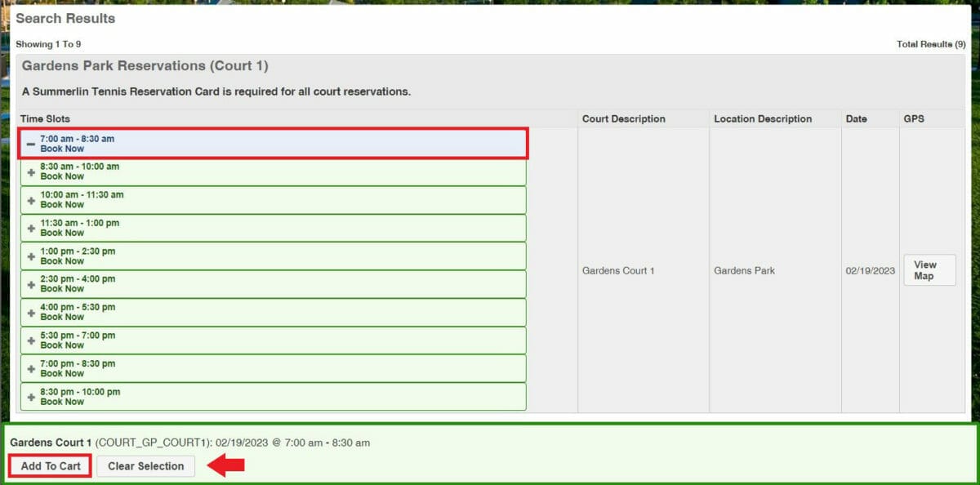Click plus icon for 7:00 pm - 8:30 pm

[31, 369]
